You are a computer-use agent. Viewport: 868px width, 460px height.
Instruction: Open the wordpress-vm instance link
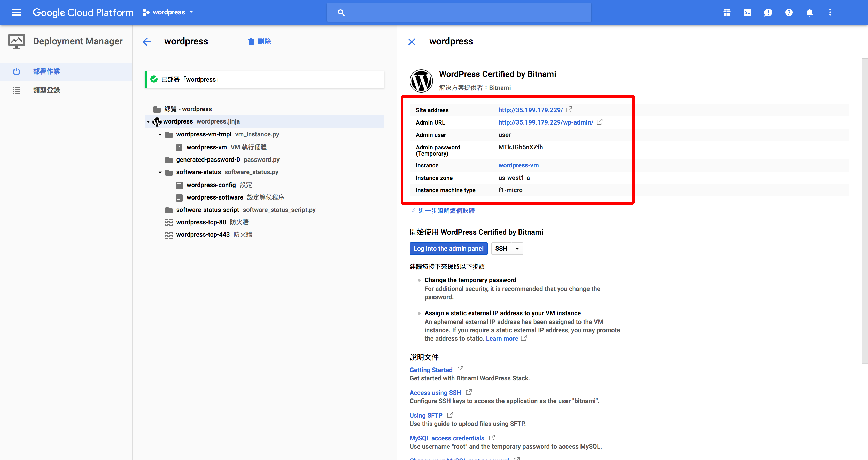tap(518, 165)
